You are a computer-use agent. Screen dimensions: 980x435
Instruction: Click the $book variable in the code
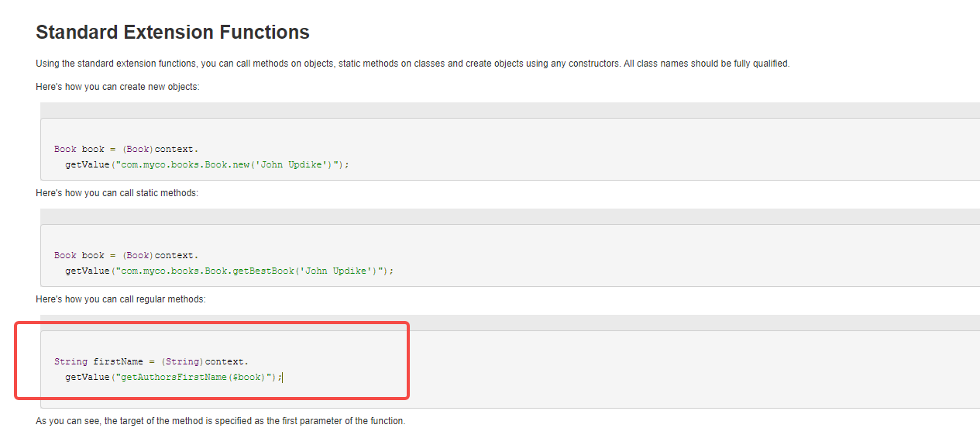click(247, 377)
